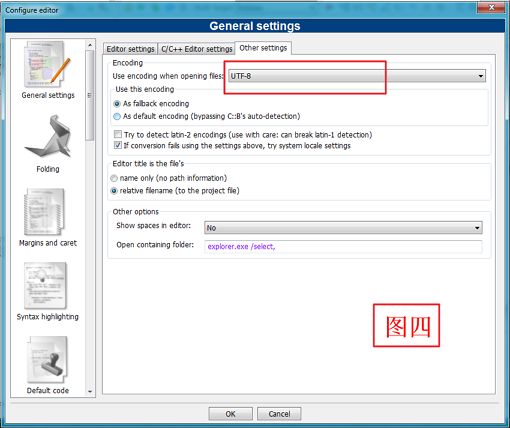
Task: Click the sidebar scroll down arrow
Action: [90, 392]
